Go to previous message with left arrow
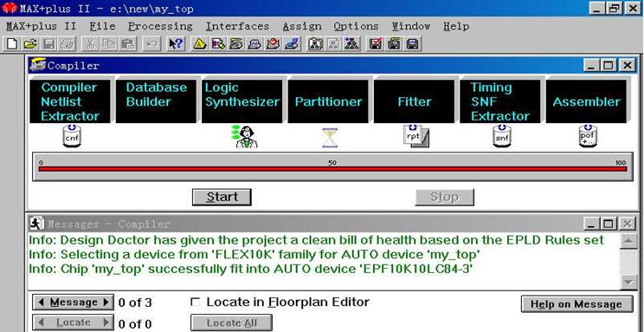This screenshot has height=332, width=644. [41, 303]
